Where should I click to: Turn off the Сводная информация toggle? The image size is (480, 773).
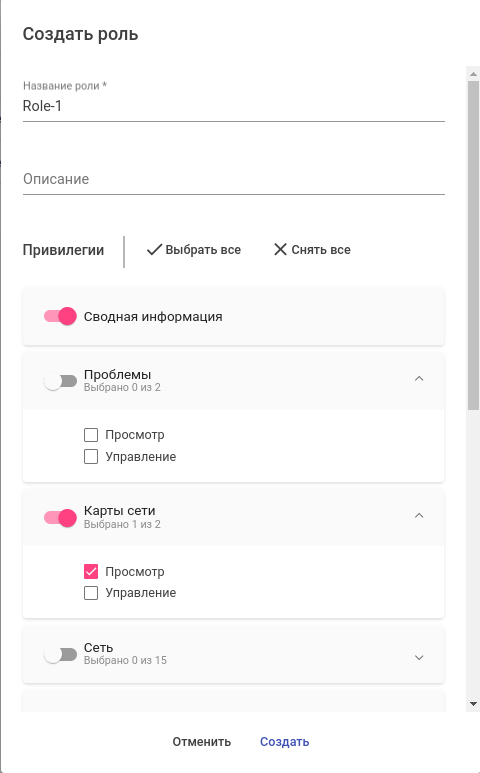pyautogui.click(x=60, y=316)
